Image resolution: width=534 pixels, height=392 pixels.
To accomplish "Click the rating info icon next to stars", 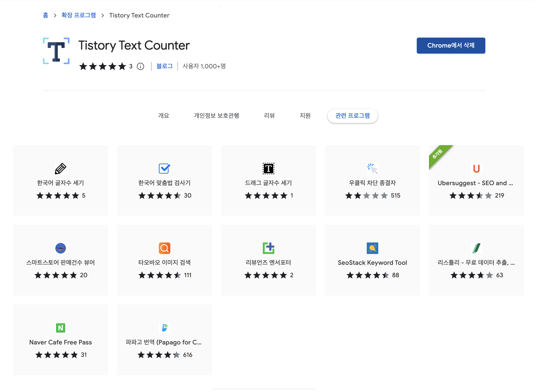I will click(x=140, y=66).
